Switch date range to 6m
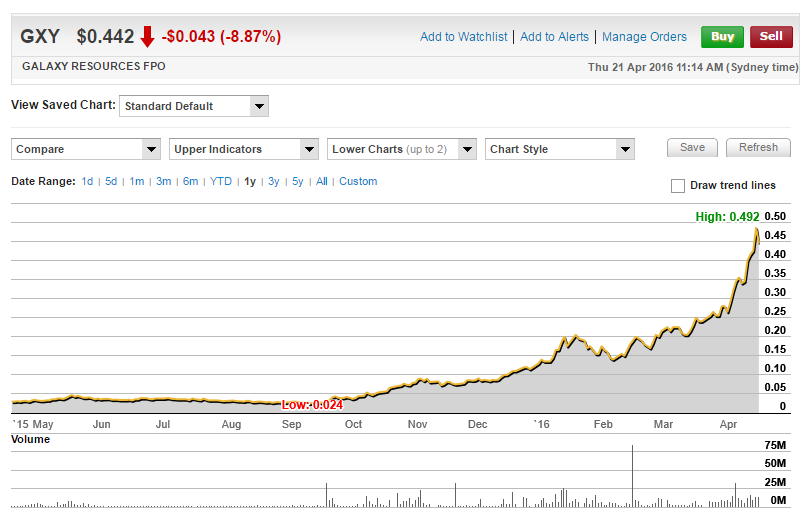The width and height of the screenshot is (805, 513). pos(190,182)
